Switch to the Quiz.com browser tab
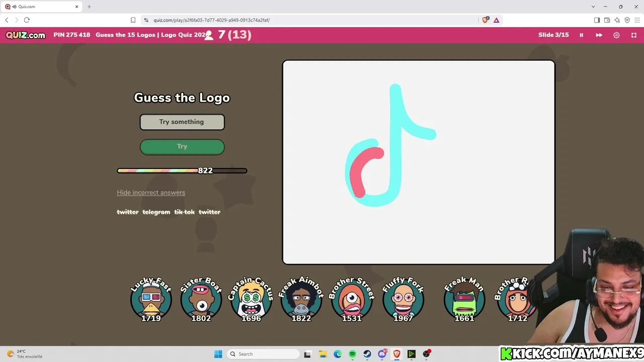The width and height of the screenshot is (644, 362). [40, 7]
